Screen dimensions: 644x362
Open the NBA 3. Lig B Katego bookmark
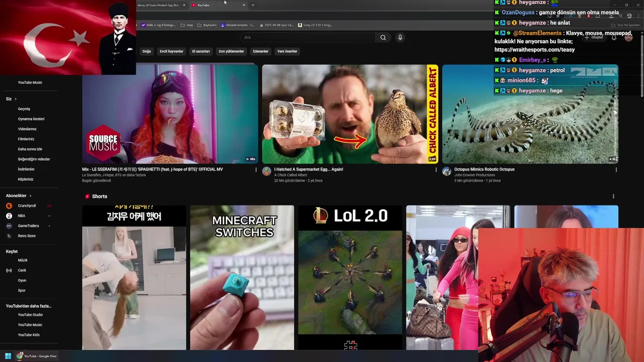[x=158, y=25]
